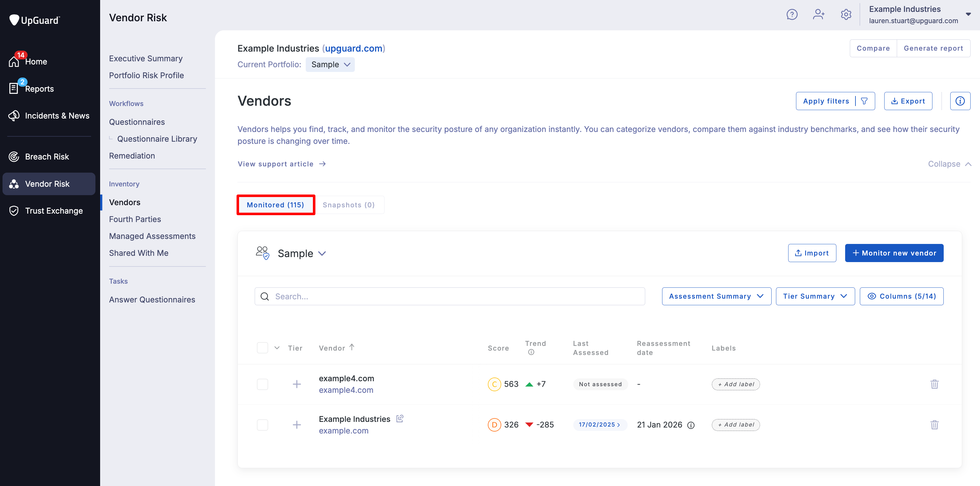Click the funnel filter icon
The width and height of the screenshot is (980, 486).
coord(864,101)
